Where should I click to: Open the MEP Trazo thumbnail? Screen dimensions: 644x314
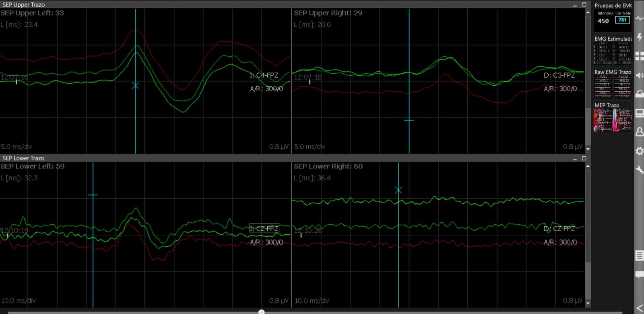point(613,120)
